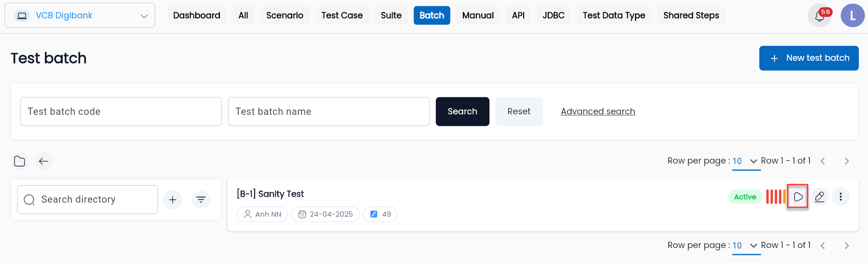Switch to the Dashboard tab

(197, 15)
